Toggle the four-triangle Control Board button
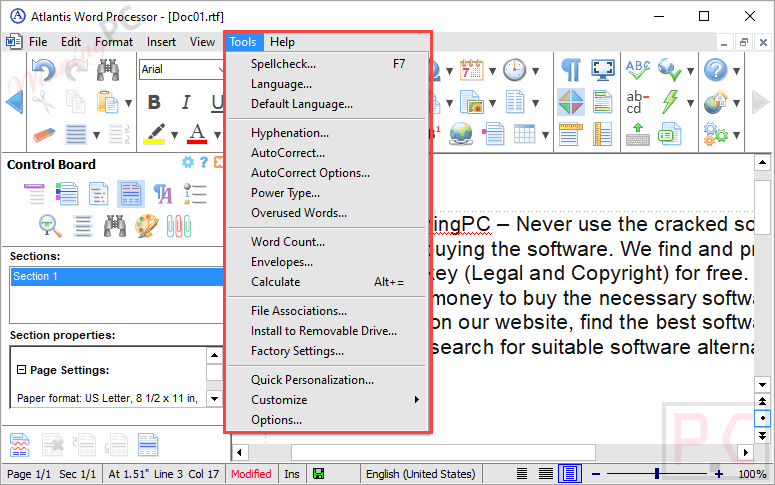775x485 pixels. point(571,102)
